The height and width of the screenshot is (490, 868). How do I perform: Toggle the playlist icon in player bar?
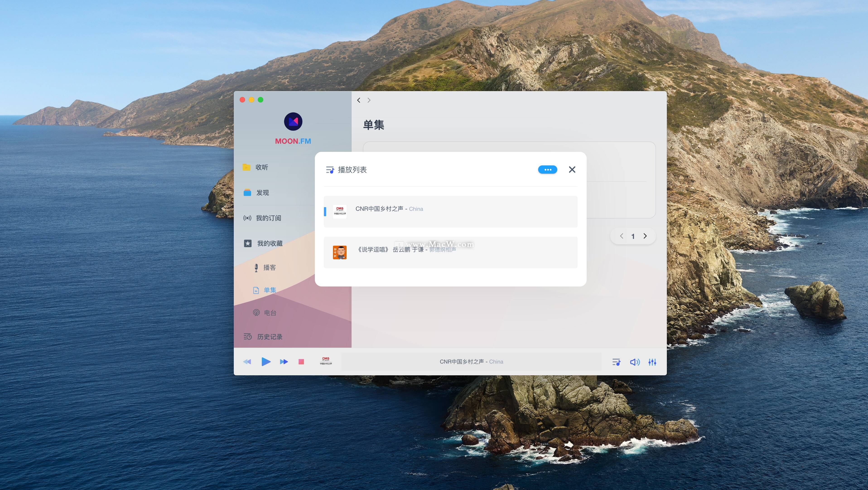coord(616,362)
